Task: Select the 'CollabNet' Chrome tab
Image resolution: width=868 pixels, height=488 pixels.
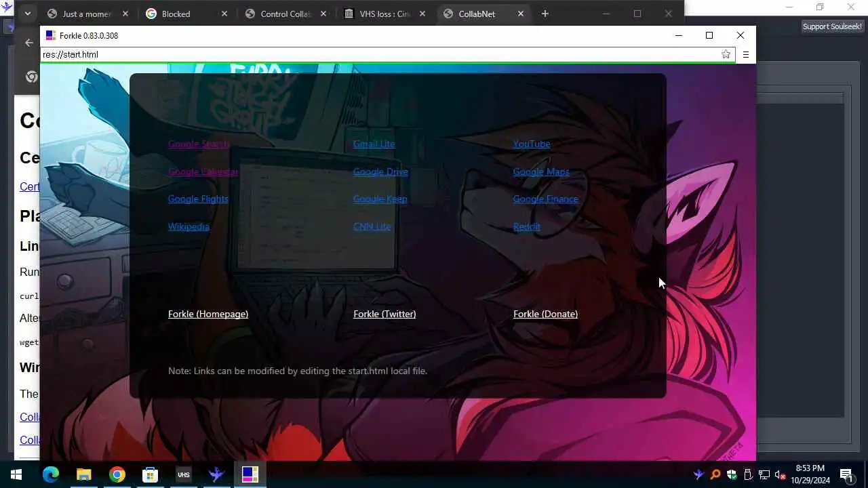Action: click(477, 14)
